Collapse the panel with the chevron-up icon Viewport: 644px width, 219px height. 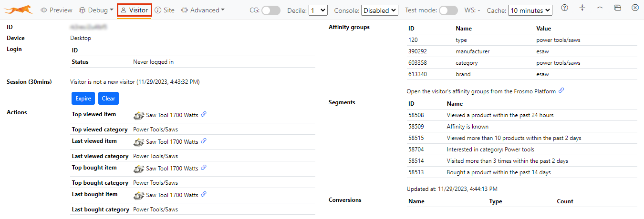(x=600, y=8)
